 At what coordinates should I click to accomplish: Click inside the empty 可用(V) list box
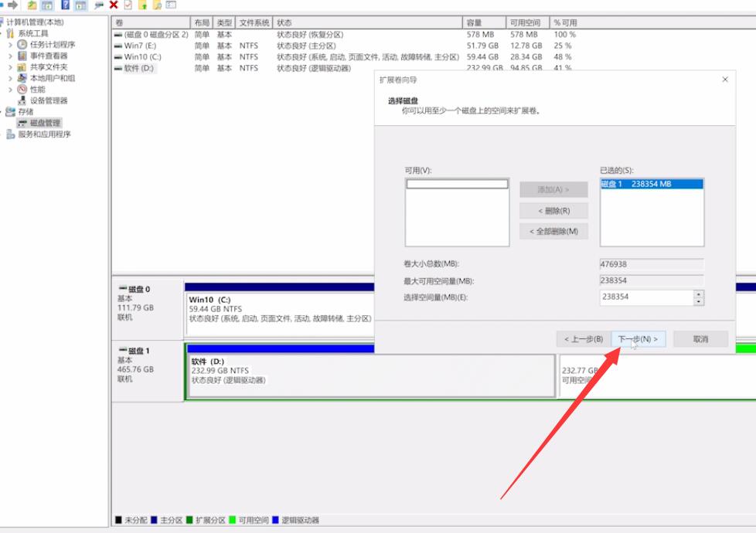click(457, 212)
